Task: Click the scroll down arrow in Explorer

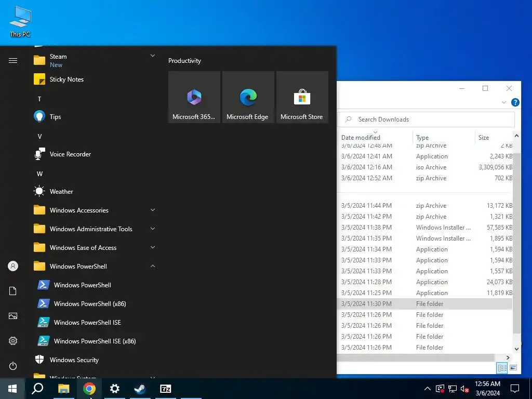Action: coord(516,349)
